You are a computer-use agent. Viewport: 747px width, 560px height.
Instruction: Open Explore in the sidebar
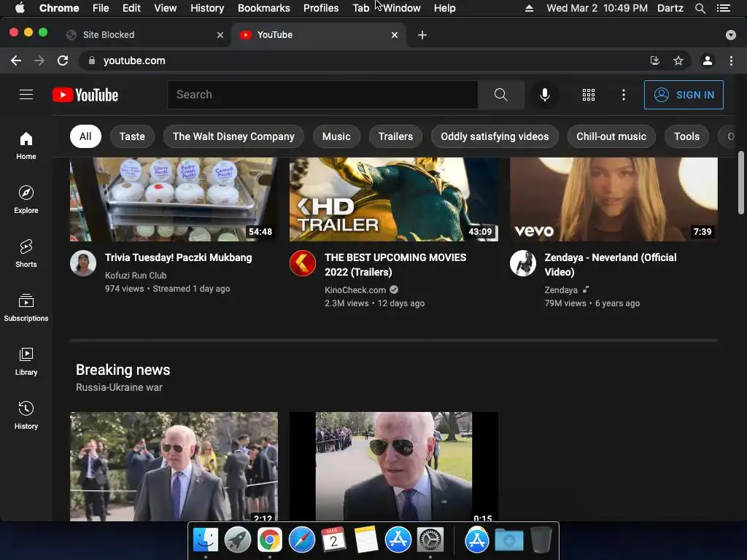(x=26, y=200)
